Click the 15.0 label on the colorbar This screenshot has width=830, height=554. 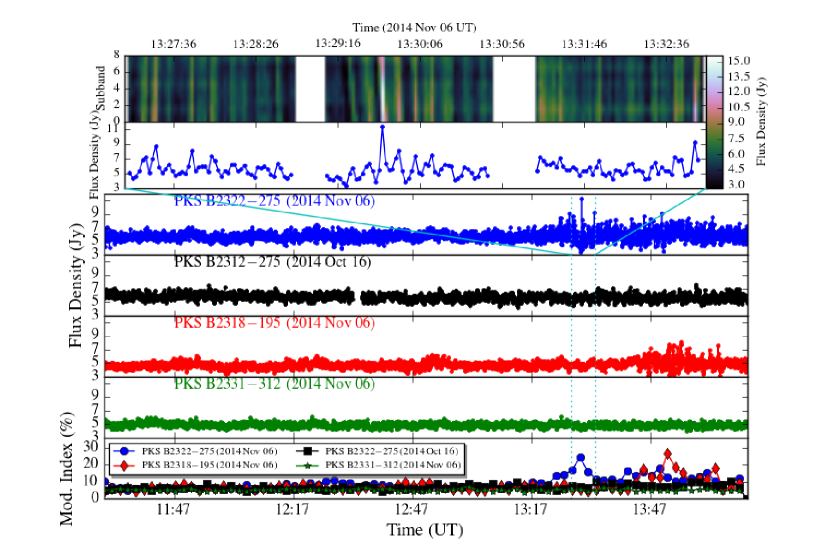[738, 60]
